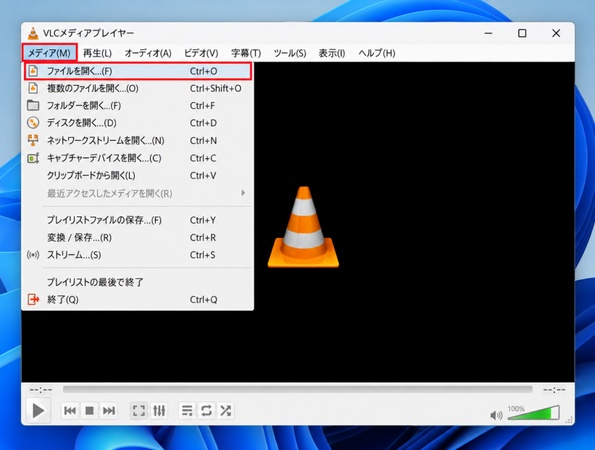Click the folder icon beside フォルダーを開く
Screen dimensions: 595x450
click(33, 105)
